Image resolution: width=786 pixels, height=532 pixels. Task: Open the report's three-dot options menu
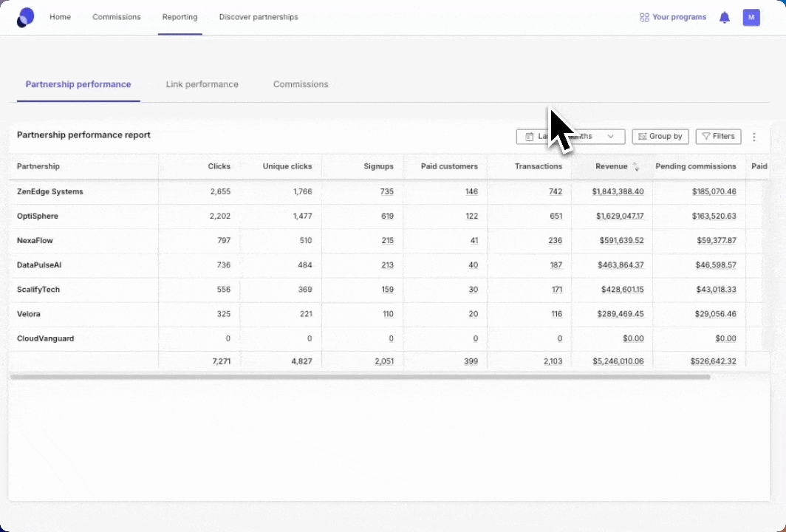pyautogui.click(x=754, y=137)
